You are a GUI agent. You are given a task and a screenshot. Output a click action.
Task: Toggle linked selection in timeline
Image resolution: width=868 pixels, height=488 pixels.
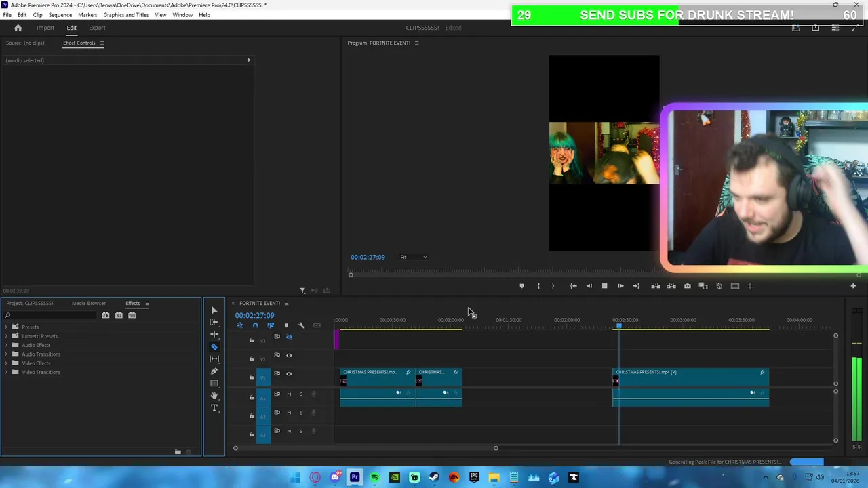coord(271,325)
